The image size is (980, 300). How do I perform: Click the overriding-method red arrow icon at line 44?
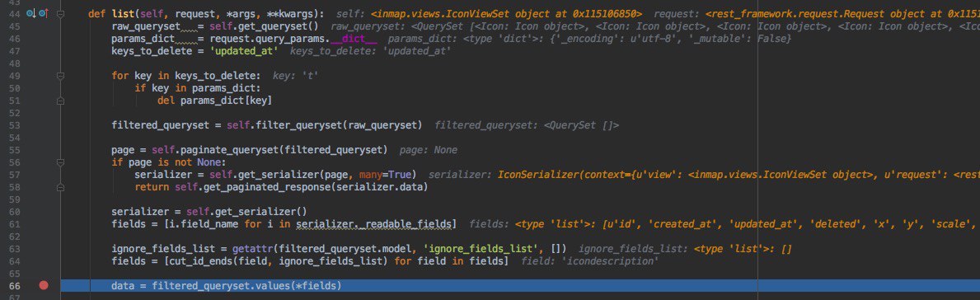click(x=43, y=13)
